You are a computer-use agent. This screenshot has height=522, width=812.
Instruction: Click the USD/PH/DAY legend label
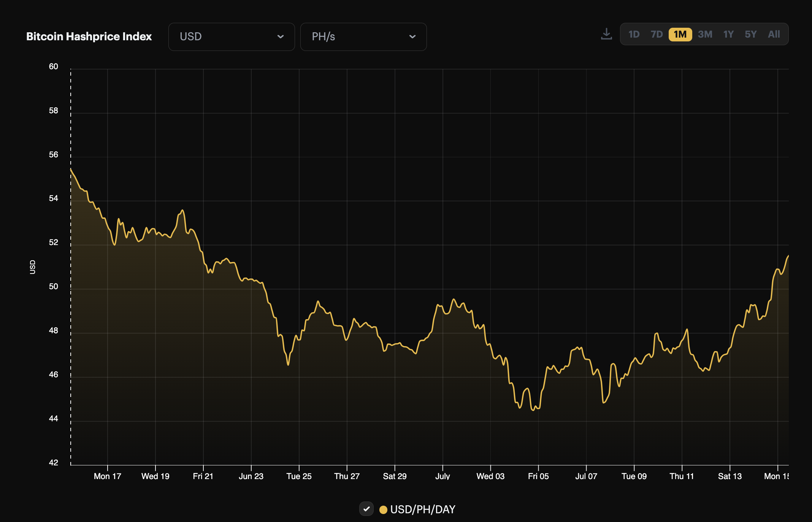(x=423, y=509)
